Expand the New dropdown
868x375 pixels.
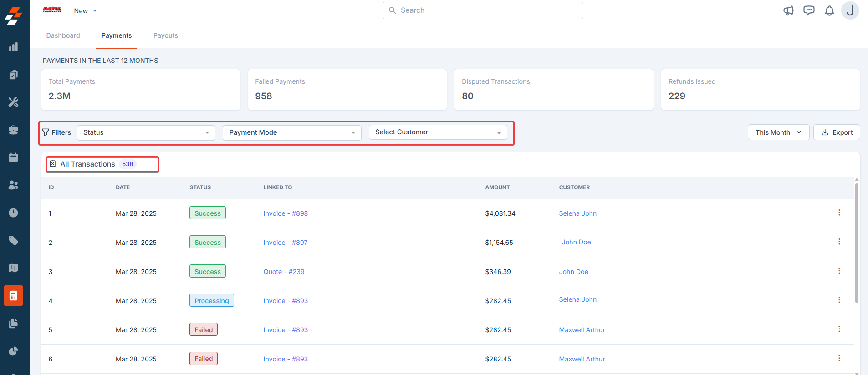click(x=86, y=11)
